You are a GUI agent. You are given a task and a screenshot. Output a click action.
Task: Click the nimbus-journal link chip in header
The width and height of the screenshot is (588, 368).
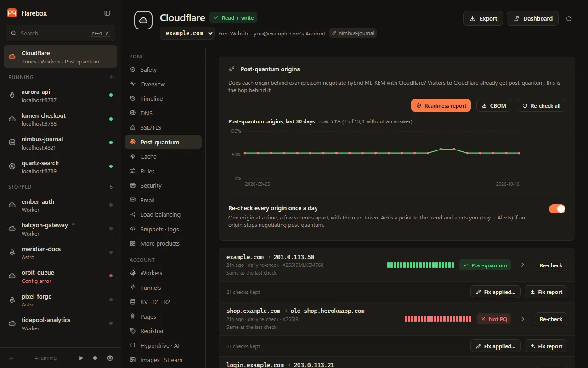click(353, 33)
